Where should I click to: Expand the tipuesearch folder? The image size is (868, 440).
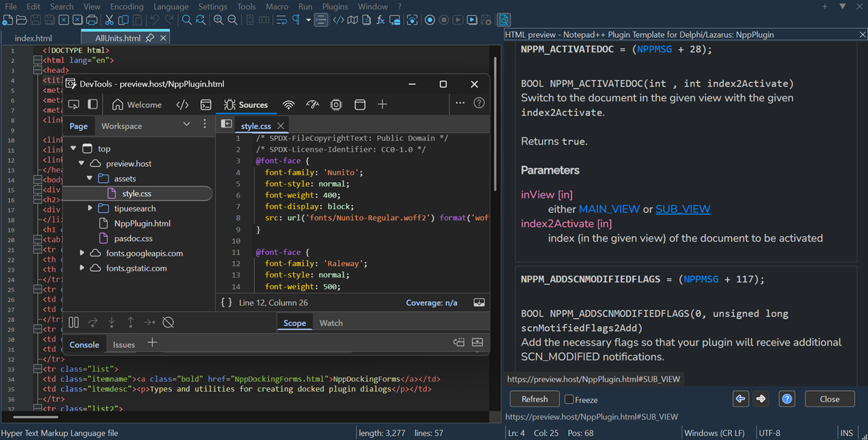[90, 208]
